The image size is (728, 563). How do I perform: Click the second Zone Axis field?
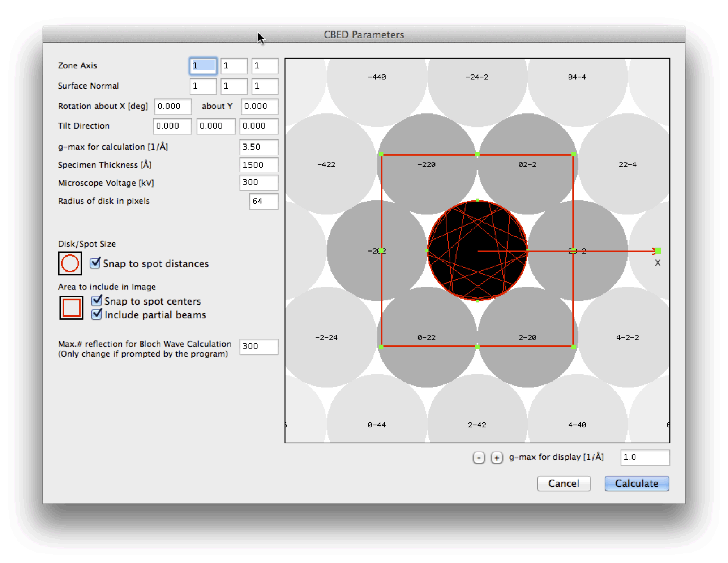(234, 66)
